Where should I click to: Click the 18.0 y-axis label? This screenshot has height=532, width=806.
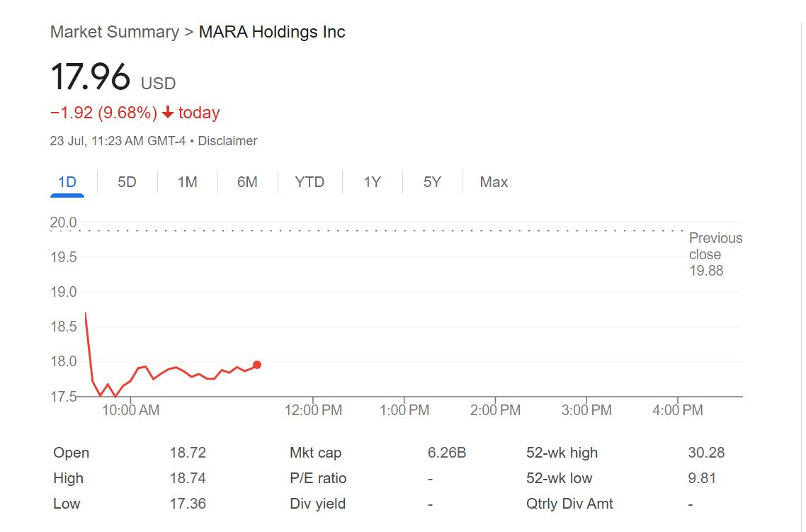point(63,361)
